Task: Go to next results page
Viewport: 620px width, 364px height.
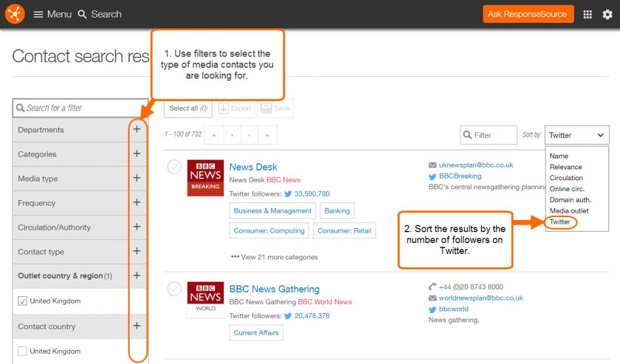Action: (249, 135)
